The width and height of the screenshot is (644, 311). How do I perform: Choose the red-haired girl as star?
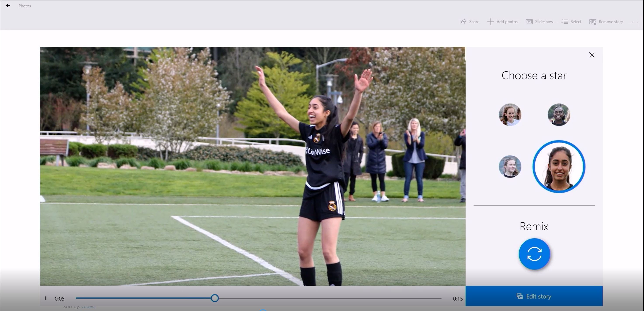point(510,115)
